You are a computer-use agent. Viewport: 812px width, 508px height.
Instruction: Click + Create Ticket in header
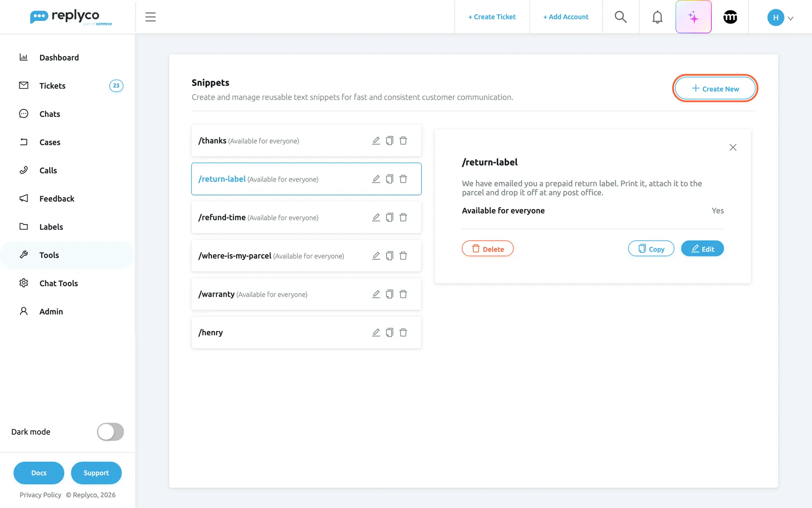pyautogui.click(x=492, y=17)
